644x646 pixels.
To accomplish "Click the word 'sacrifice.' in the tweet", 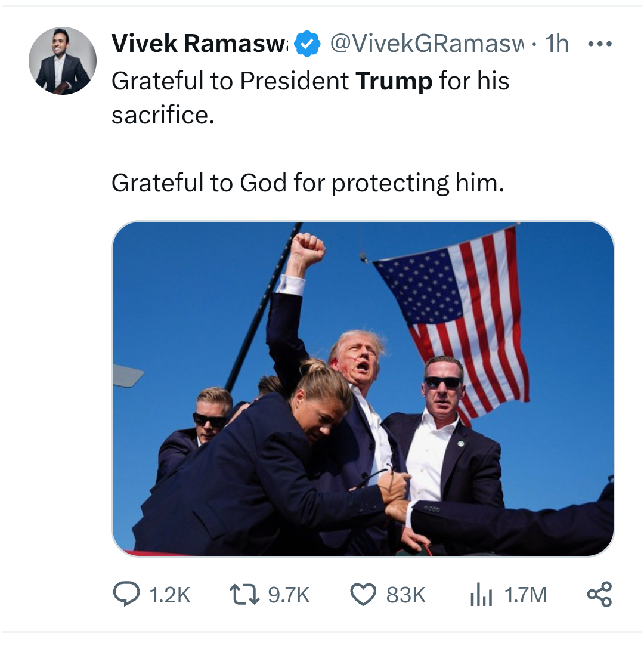I will (x=162, y=115).
